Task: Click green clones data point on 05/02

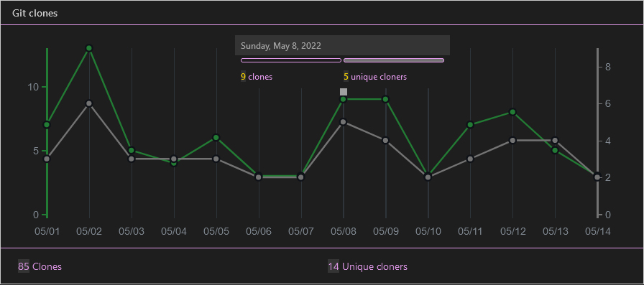Action: pos(89,48)
